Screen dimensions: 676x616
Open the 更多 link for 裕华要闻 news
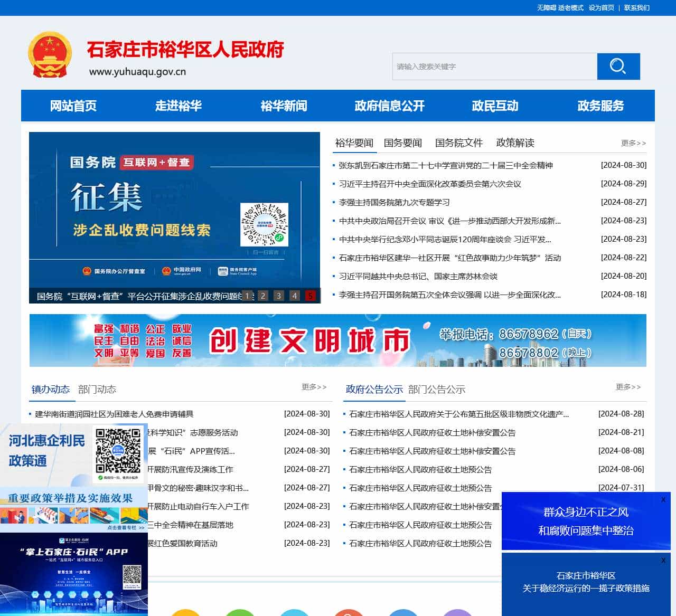click(633, 143)
